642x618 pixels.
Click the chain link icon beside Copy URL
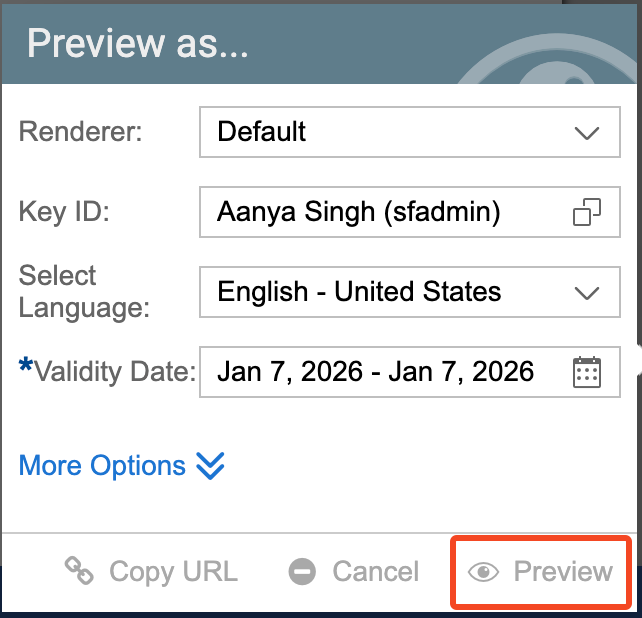point(79,571)
